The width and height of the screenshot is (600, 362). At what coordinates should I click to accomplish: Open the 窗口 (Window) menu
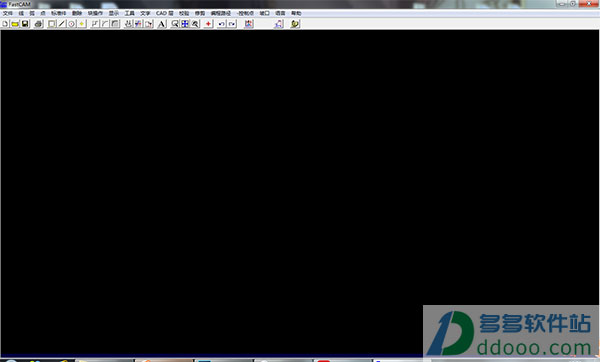[264, 13]
